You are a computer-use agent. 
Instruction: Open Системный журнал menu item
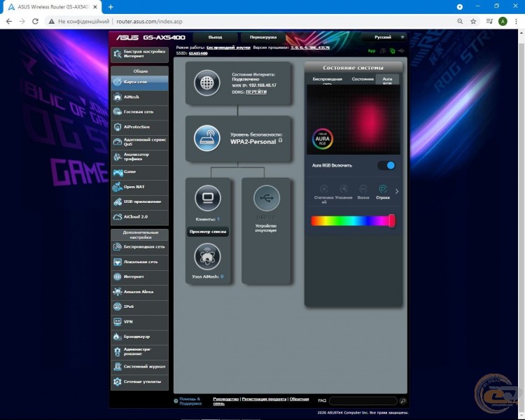(x=139, y=367)
